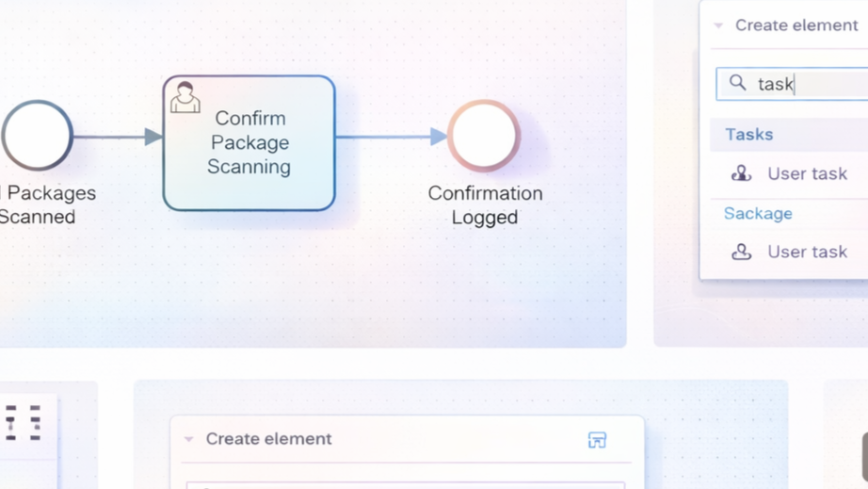This screenshot has height=489, width=868.
Task: Click the User task icon under Sackage
Action: [742, 252]
